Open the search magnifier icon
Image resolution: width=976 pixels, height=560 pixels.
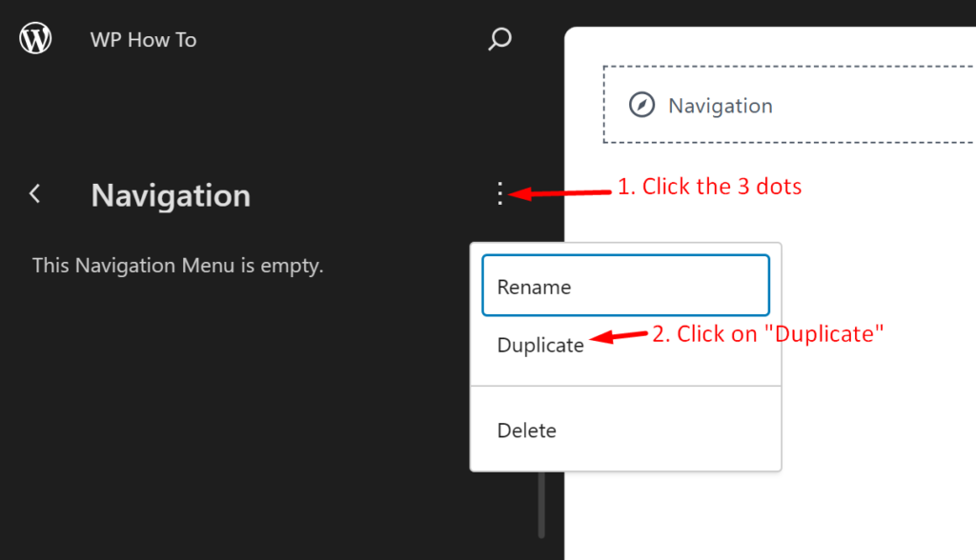click(x=499, y=39)
